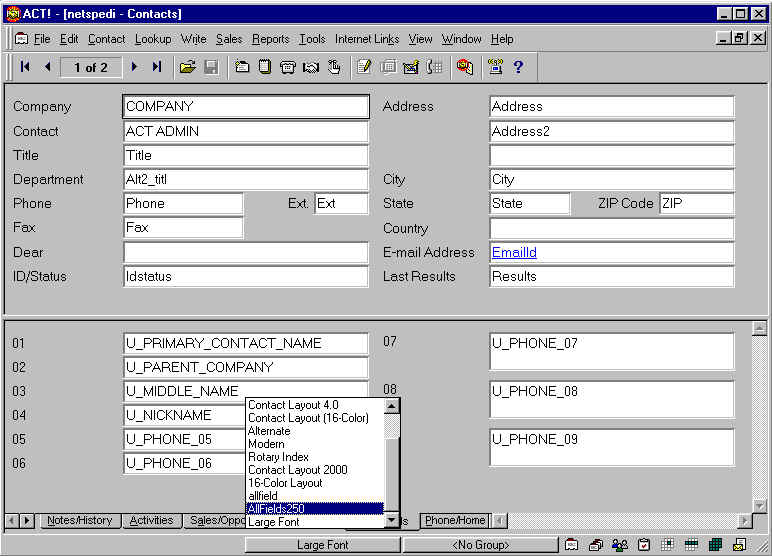The width and height of the screenshot is (772, 556).
Task: Open Weekly Calendar status bar icon
Action: pyautogui.click(x=691, y=545)
